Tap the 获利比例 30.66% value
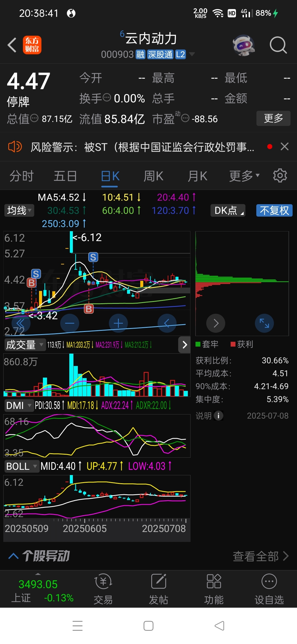297x644 pixels. pos(275,361)
